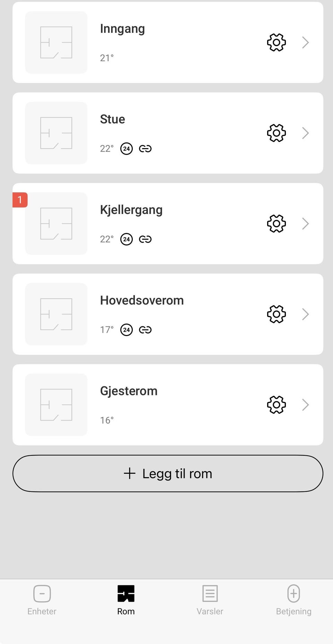Expand Stue room with chevron arrow
This screenshot has height=644, width=333.
pos(305,133)
